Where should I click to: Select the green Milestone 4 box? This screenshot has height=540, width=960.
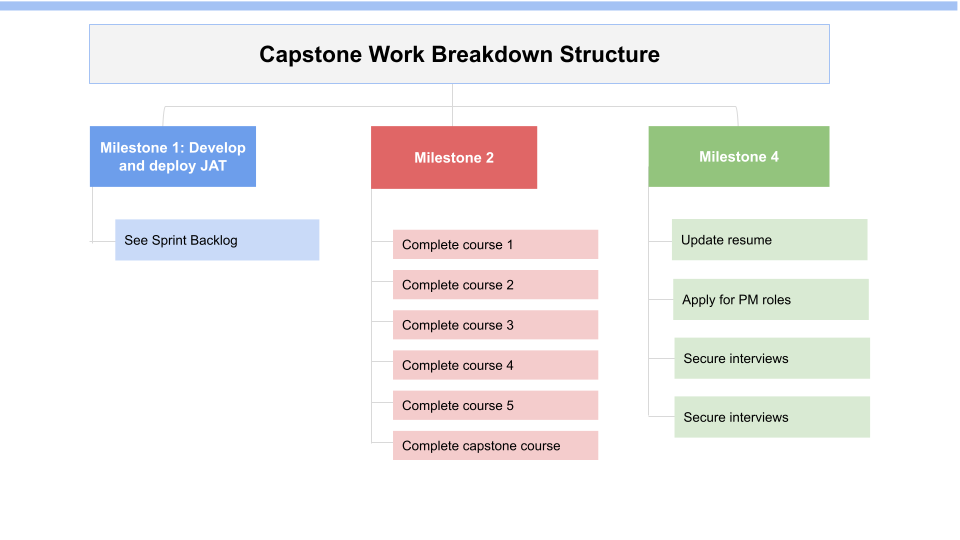(738, 156)
